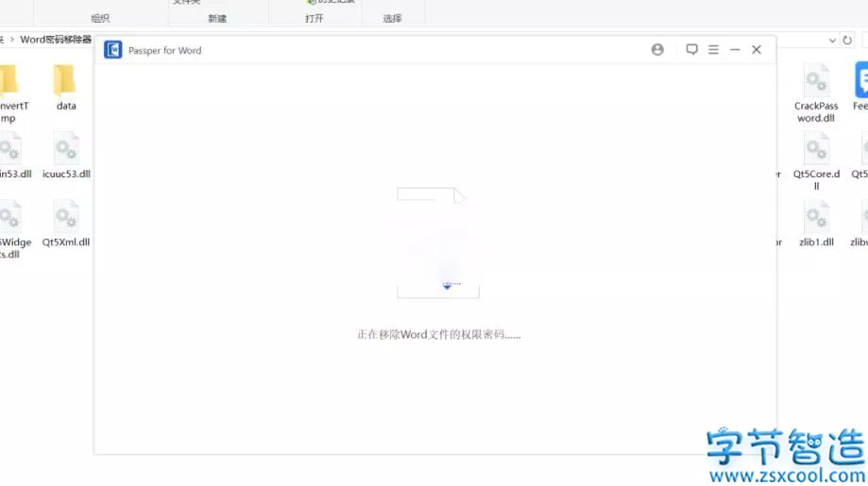Viewport: 868px width, 486px height.
Task: Click the 打开 ribbon group label
Action: point(314,18)
